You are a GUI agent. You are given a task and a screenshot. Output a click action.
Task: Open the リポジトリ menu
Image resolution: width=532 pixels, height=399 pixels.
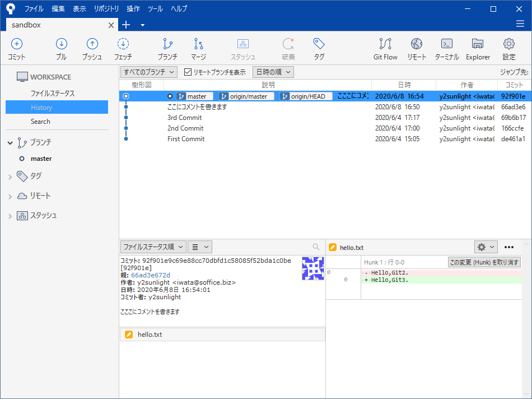point(106,9)
